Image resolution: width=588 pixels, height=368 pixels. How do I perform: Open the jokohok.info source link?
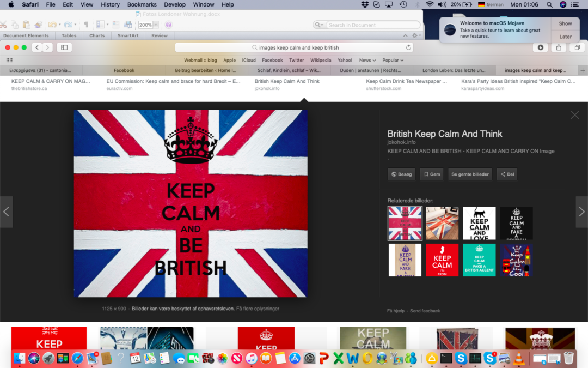click(x=401, y=142)
